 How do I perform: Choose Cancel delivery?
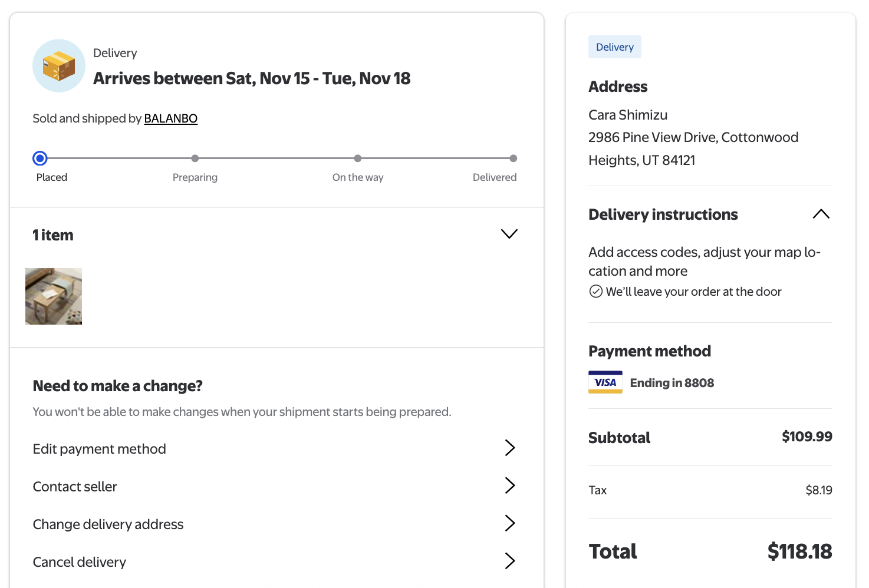pyautogui.click(x=80, y=562)
